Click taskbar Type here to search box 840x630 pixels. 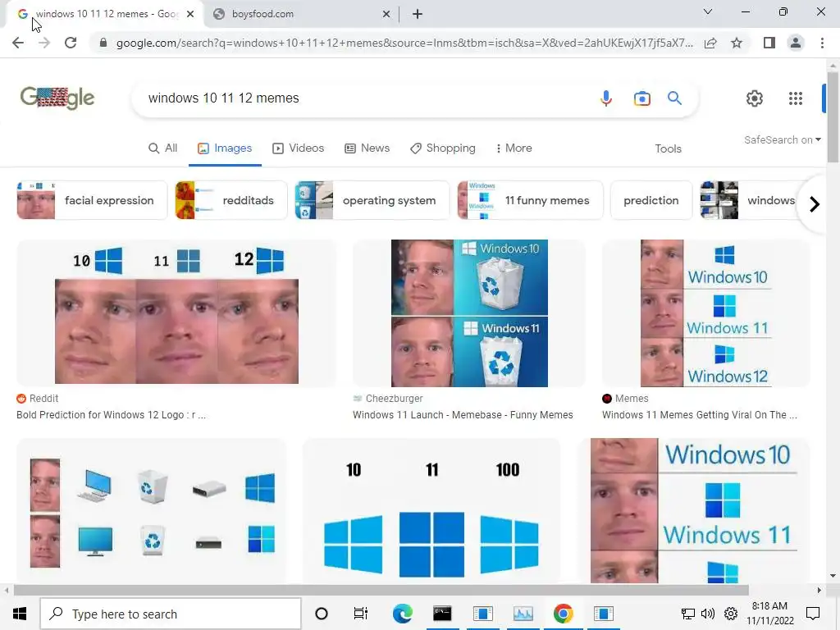171,614
